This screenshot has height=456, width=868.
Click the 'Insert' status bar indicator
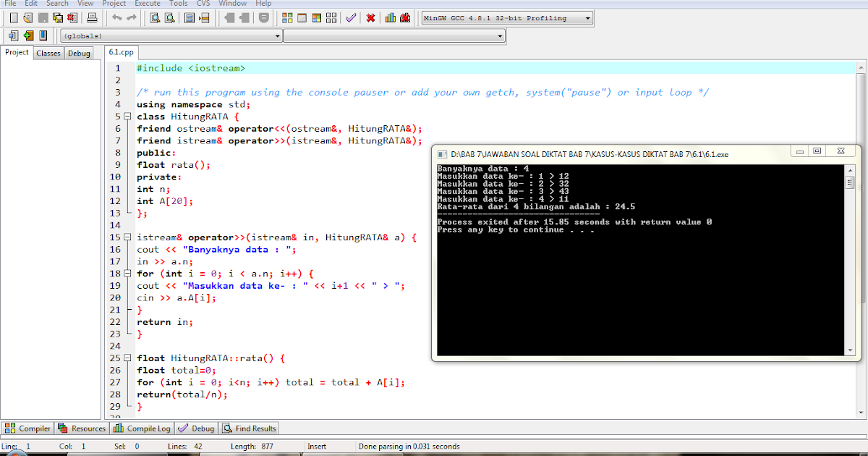318,447
